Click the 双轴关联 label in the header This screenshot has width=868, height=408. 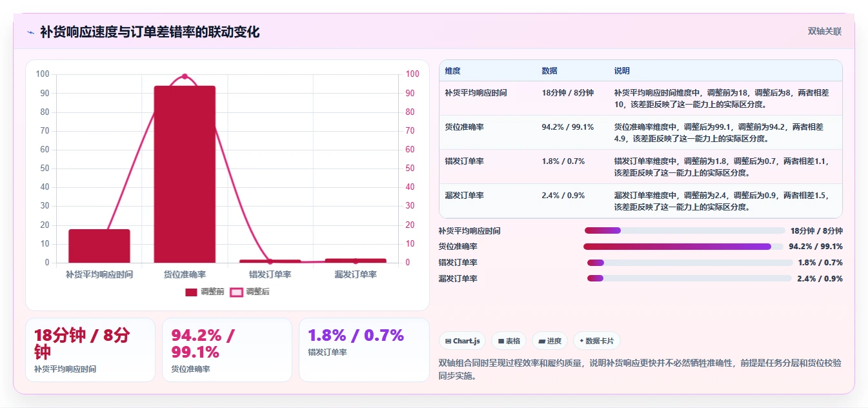click(825, 32)
